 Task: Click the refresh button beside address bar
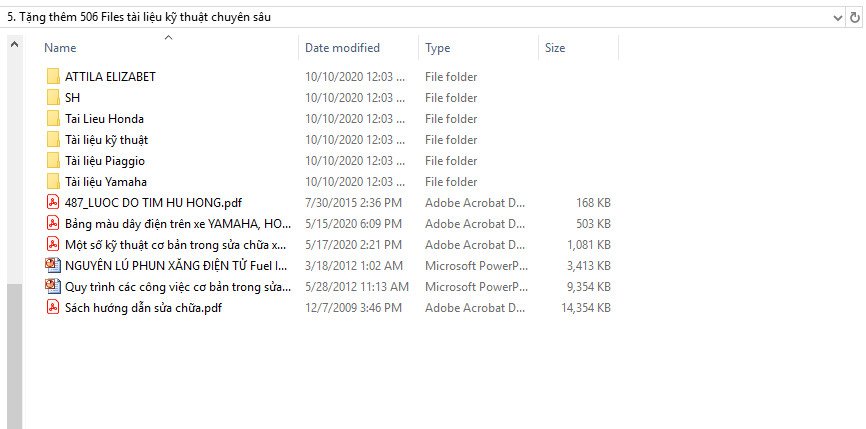[856, 17]
